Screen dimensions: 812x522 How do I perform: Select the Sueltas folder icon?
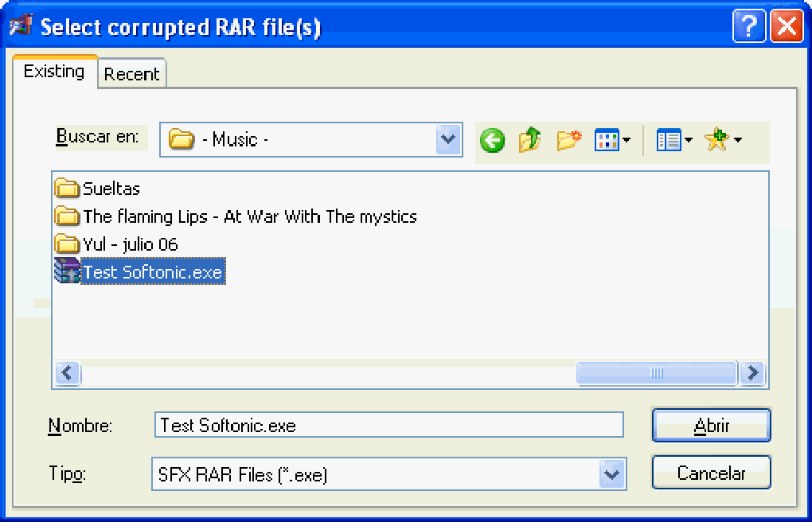67,189
